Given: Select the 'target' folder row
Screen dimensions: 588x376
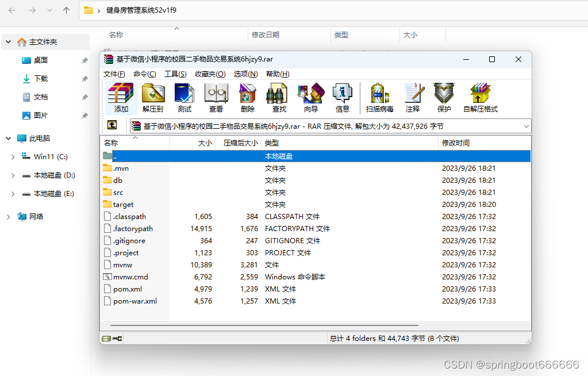Looking at the screenshot, I should [x=316, y=204].
